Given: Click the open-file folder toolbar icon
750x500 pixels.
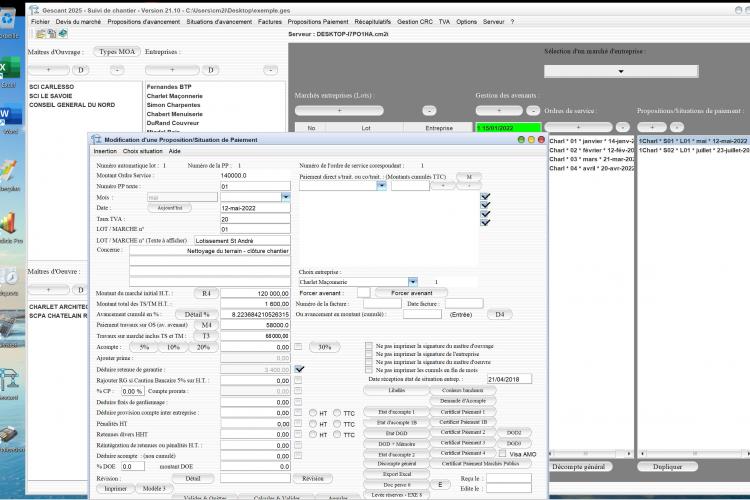Looking at the screenshot, I should pos(41,33).
